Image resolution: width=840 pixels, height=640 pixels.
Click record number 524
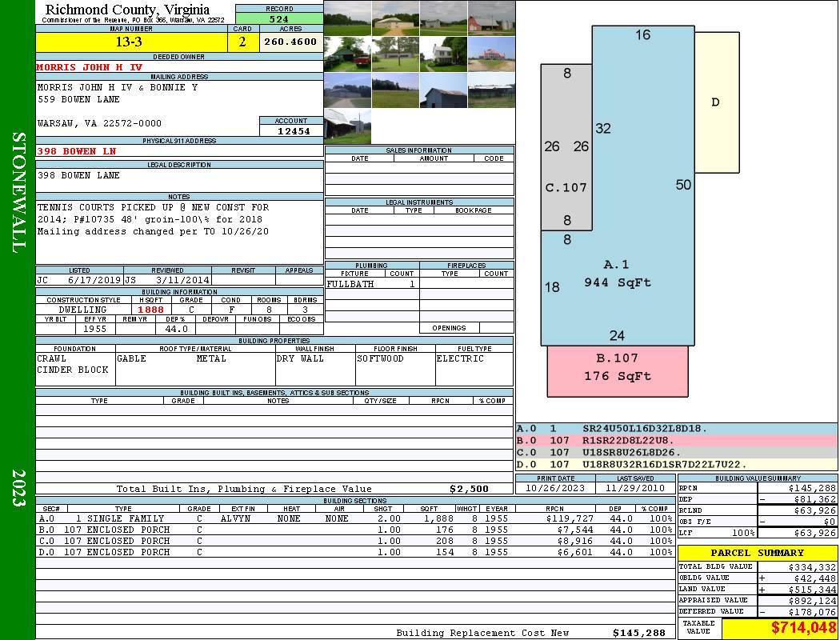point(279,18)
